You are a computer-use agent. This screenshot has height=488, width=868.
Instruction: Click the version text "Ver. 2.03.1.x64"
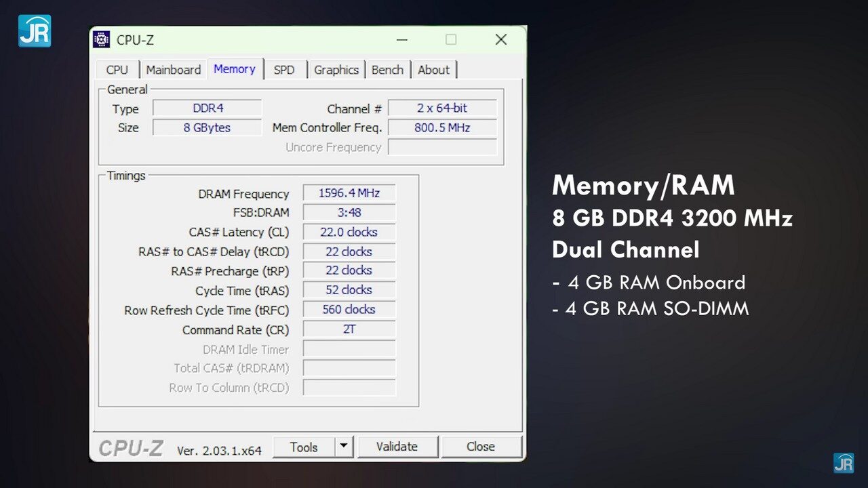[x=219, y=450]
